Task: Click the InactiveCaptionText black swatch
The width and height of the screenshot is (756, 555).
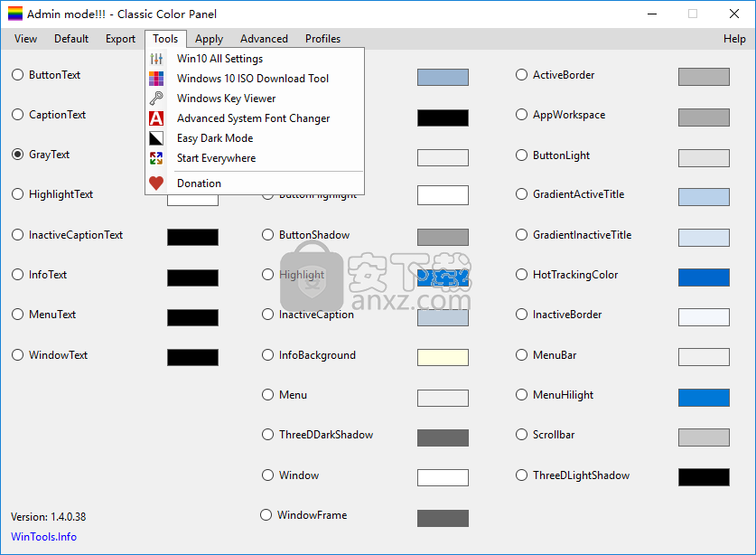Action: pos(193,238)
